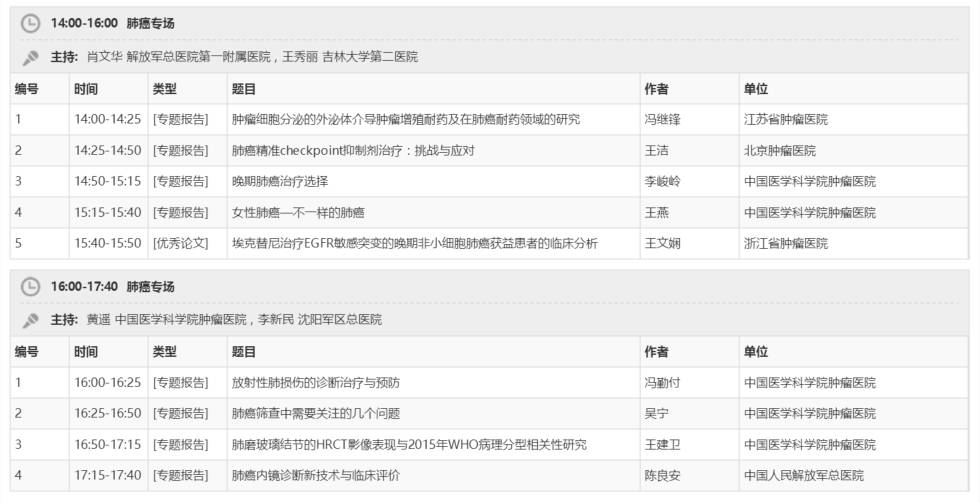Click author 冯继锋
This screenshot has height=503, width=980.
[662, 119]
